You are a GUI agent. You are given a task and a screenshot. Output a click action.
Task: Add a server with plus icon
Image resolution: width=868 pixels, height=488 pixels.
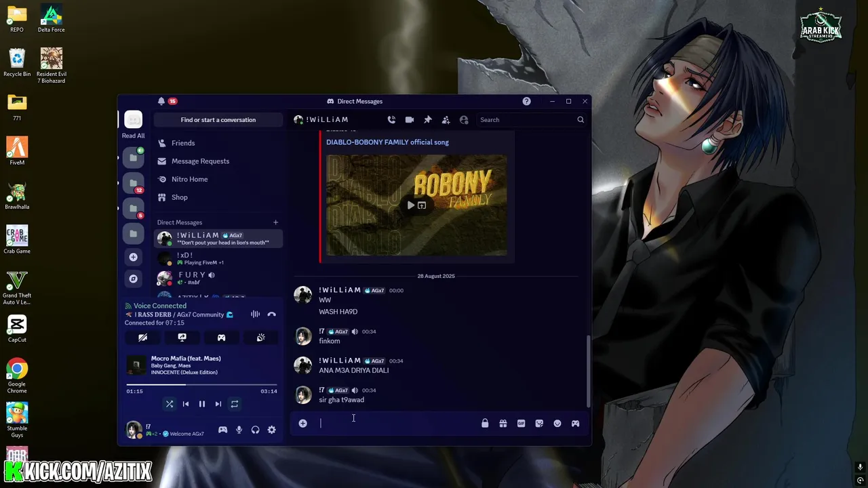pyautogui.click(x=134, y=257)
